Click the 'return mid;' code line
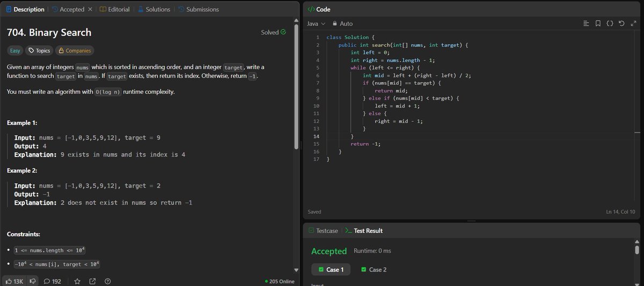The width and height of the screenshot is (644, 286). (391, 91)
